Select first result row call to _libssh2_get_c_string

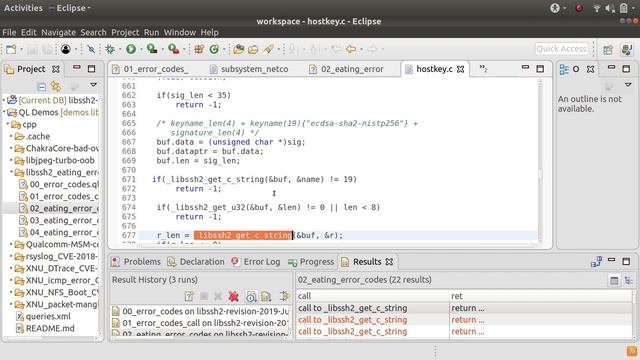(x=464, y=308)
